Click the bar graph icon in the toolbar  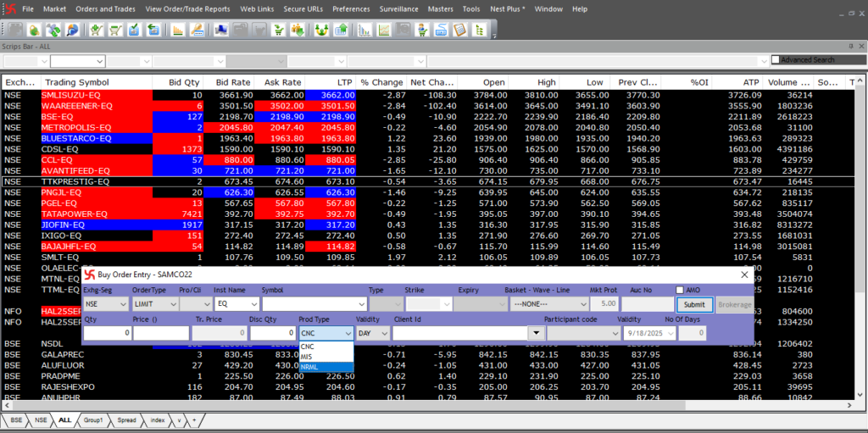click(178, 30)
